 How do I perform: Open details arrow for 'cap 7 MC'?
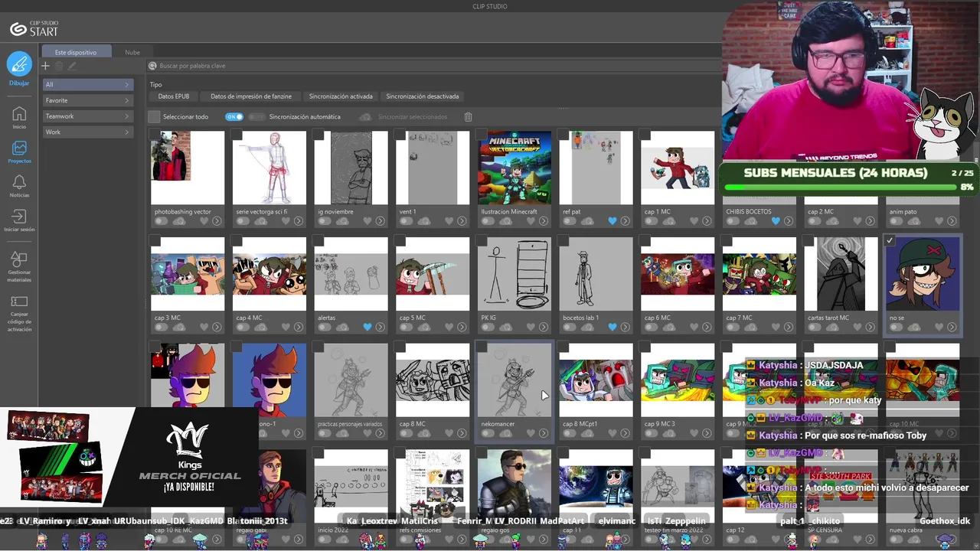click(788, 328)
